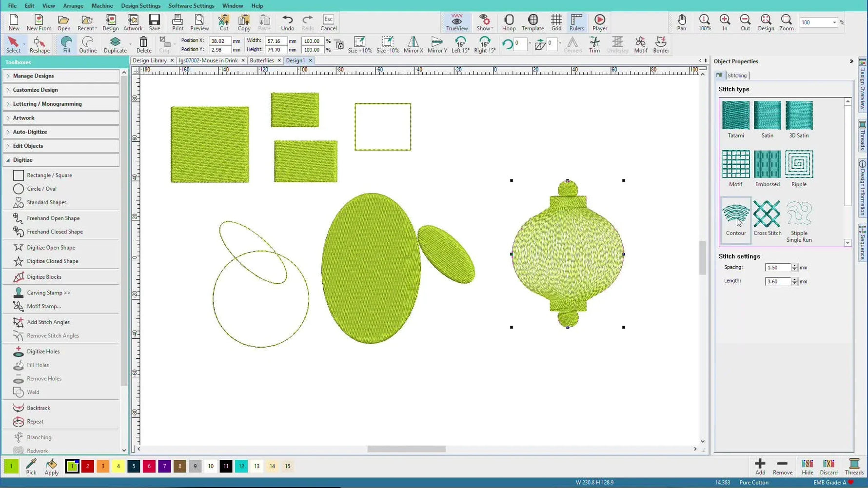
Task: Activate the Reshape tool
Action: tap(39, 44)
